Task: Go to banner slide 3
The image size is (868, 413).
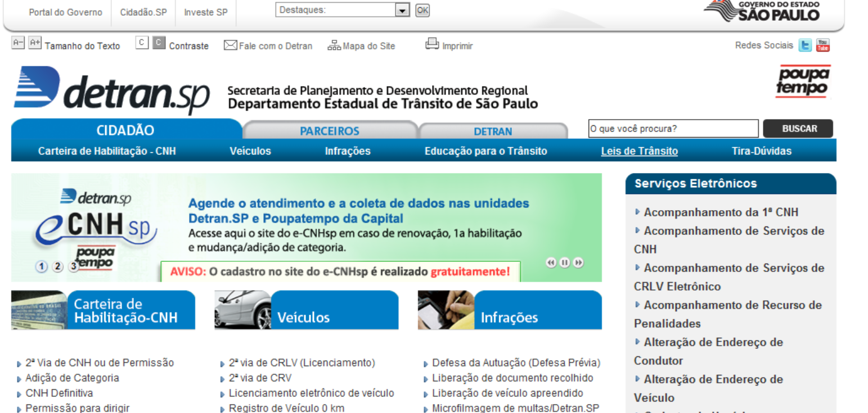Action: 73,266
